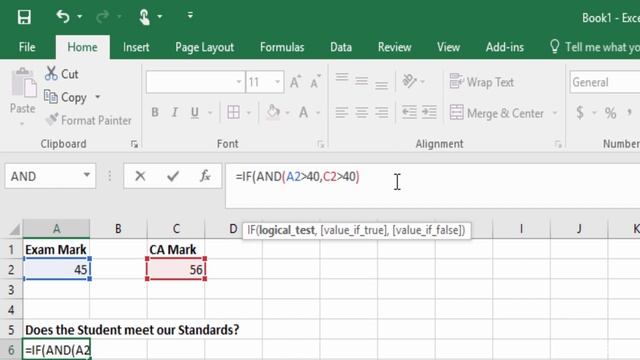Screen dimensions: 640x360
Task: Click the Insert Function fx icon
Action: (205, 176)
